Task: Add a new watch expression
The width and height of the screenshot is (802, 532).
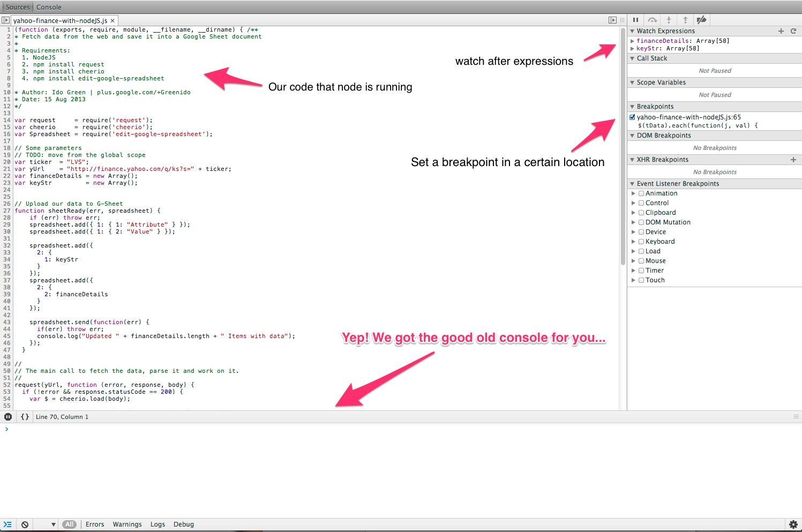Action: [x=781, y=31]
